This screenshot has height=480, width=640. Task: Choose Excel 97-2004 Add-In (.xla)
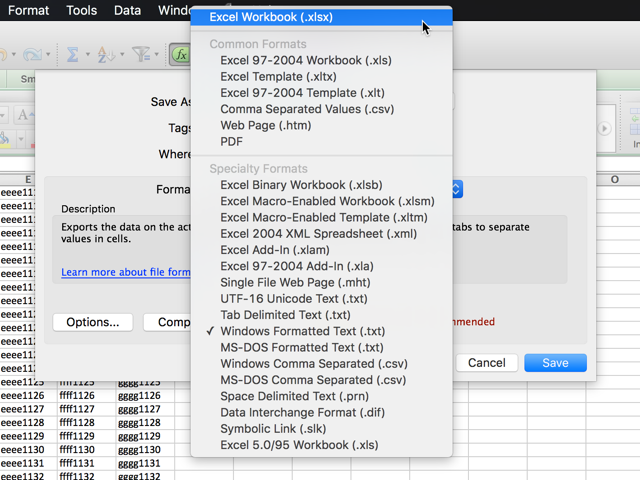point(322,266)
